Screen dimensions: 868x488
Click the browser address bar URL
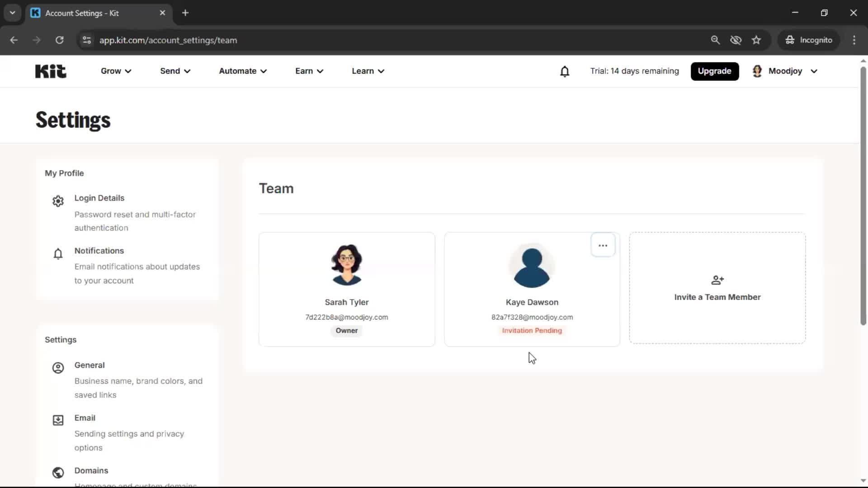tap(168, 40)
